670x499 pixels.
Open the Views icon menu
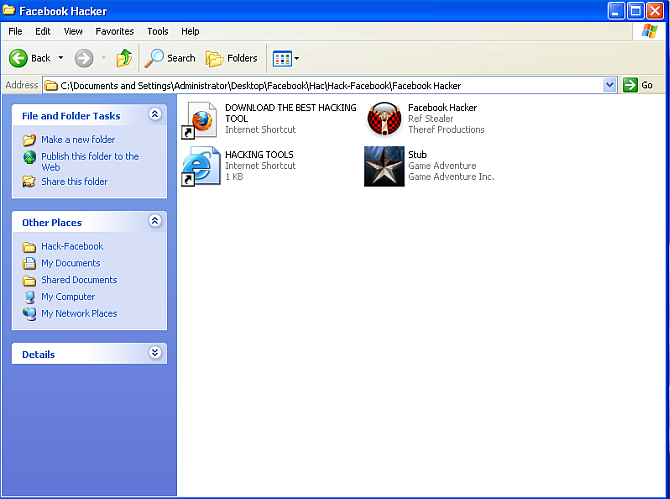(282, 59)
